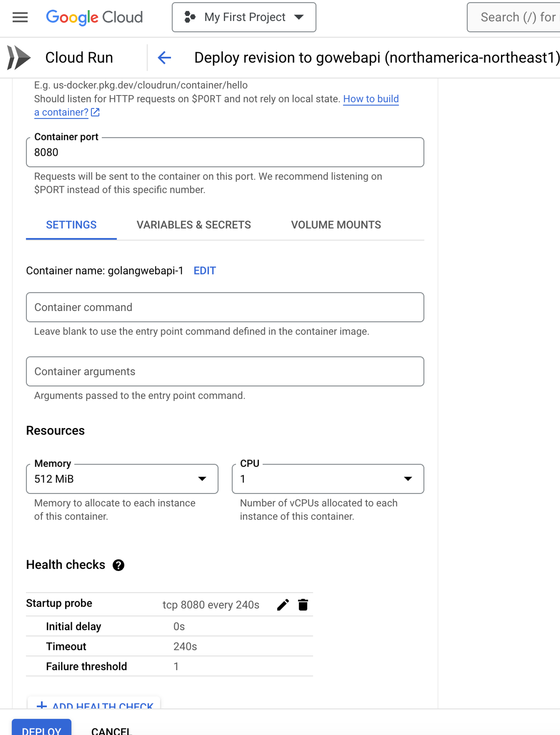Click EDIT next to container name
Viewport: 560px width, 735px height.
coord(205,271)
